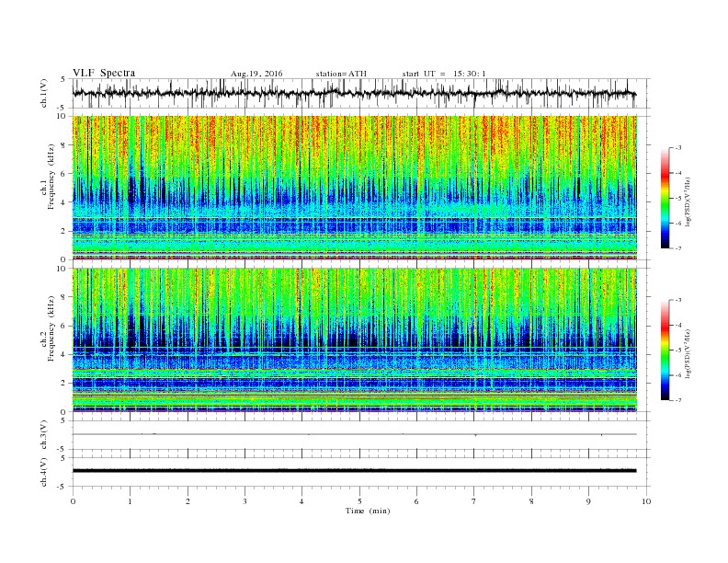
Task: Click the flat ch.3 voltage trace
Action: pyautogui.click(x=354, y=434)
